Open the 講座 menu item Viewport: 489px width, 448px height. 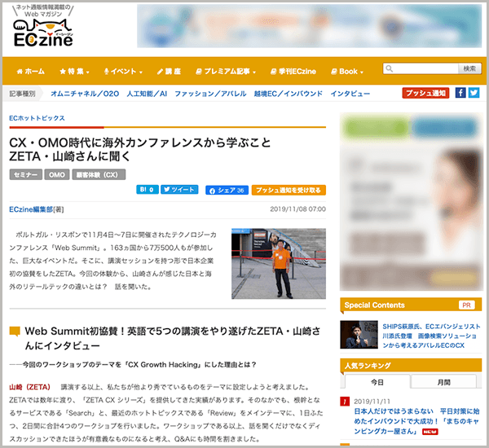click(169, 72)
